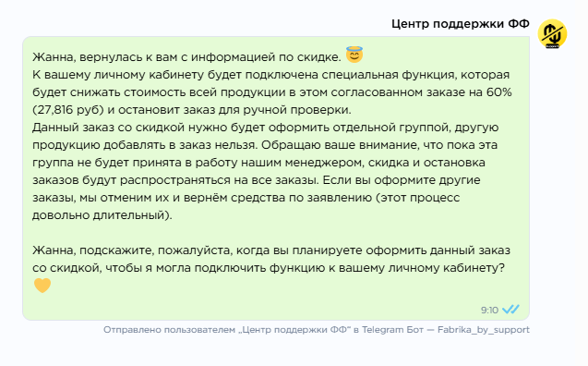Click the 60% discount figure
The height and width of the screenshot is (366, 588).
(x=499, y=92)
